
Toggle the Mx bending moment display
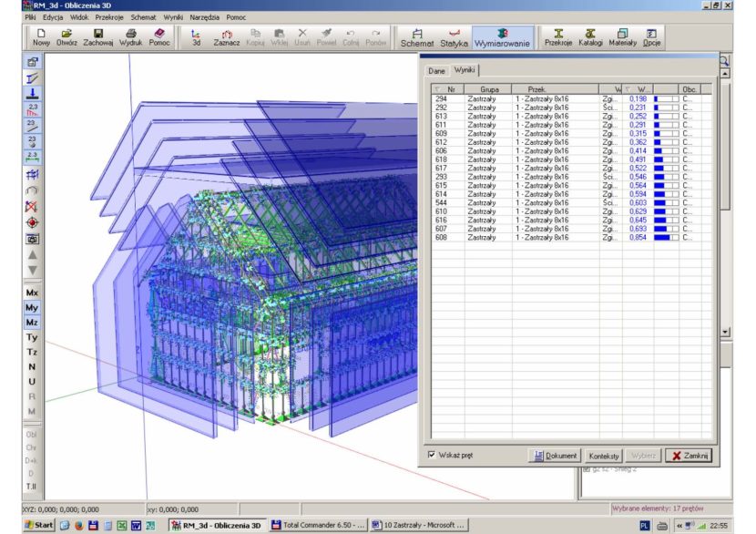pos(32,293)
